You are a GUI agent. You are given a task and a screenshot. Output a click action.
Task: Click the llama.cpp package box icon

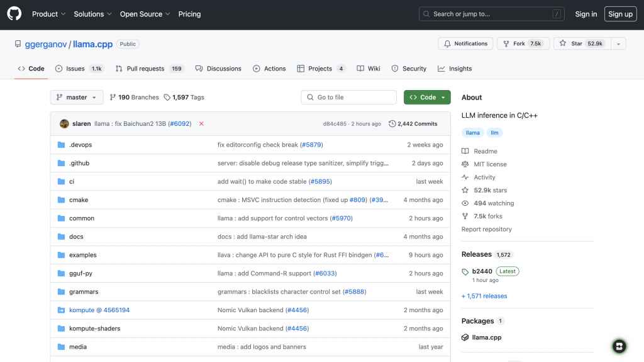[465, 337]
